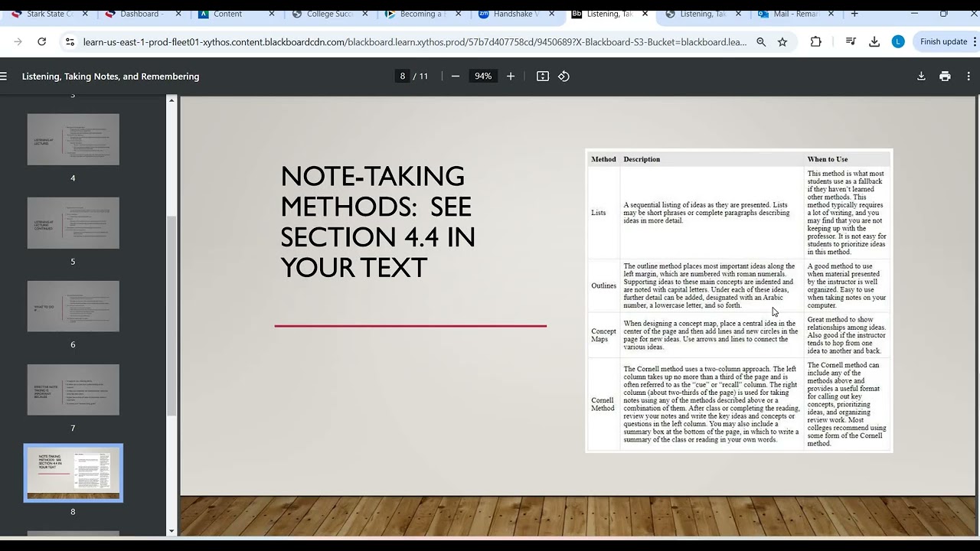The height and width of the screenshot is (551, 980).
Task: Click the zoom out minus icon
Action: pyautogui.click(x=456, y=77)
